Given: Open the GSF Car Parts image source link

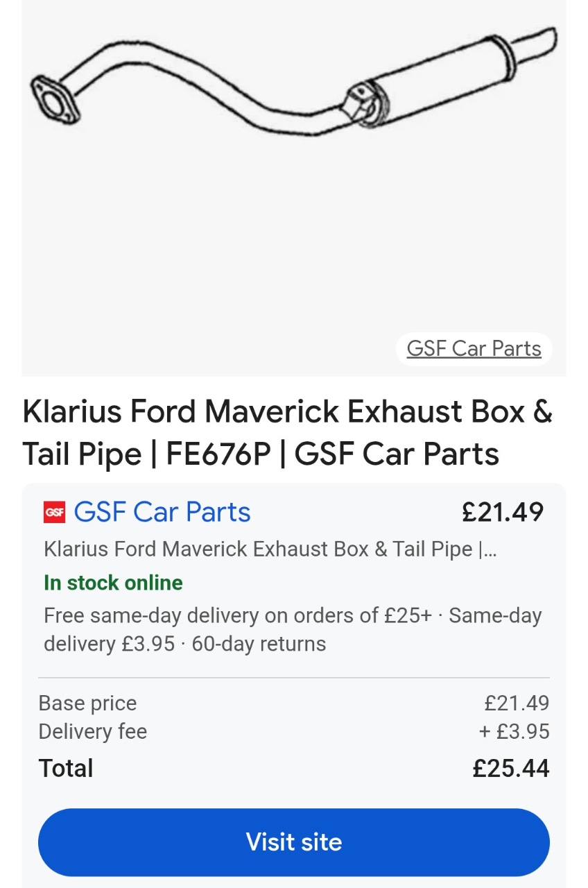Looking at the screenshot, I should (474, 348).
